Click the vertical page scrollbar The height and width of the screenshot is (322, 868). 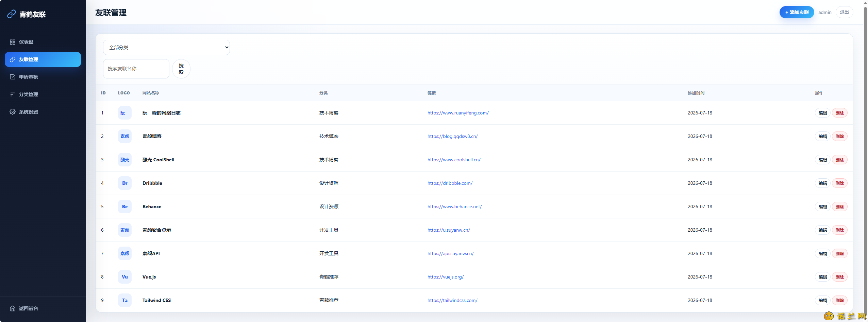pos(866,161)
